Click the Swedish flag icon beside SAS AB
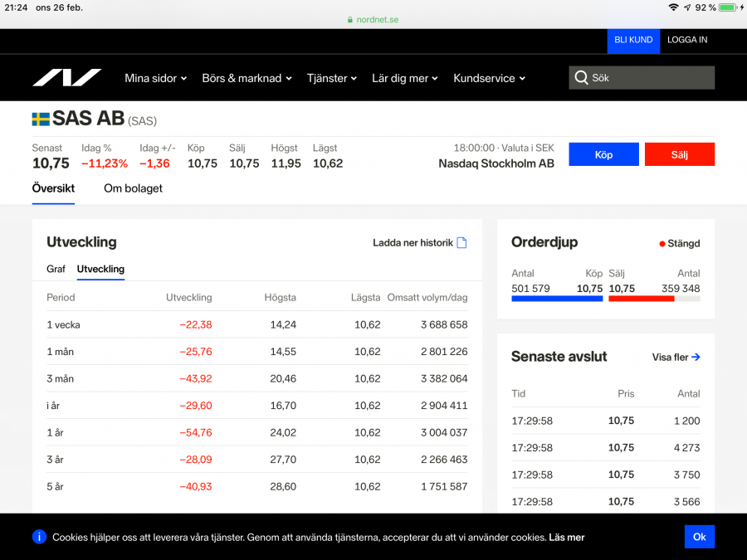The image size is (747, 560). coord(41,119)
